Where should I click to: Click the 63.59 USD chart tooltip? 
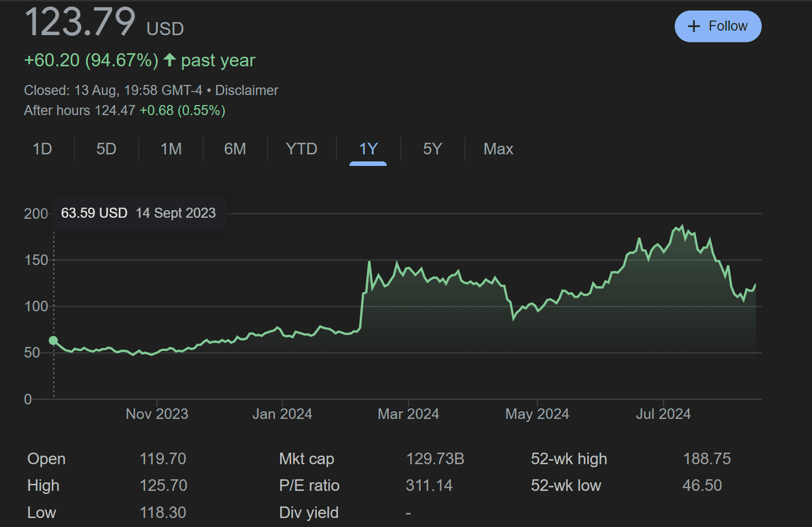coord(138,213)
